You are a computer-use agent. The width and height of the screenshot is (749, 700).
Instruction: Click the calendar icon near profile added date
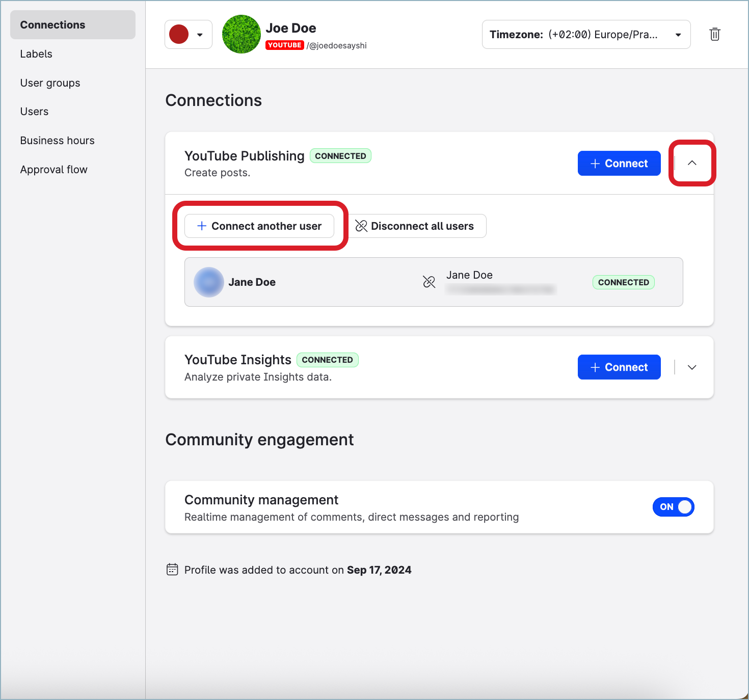172,569
